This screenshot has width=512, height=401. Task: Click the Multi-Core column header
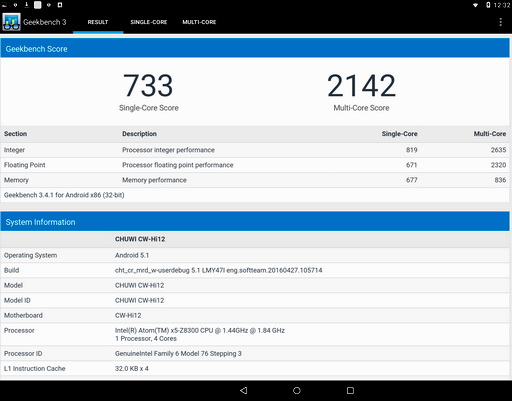[x=490, y=134]
